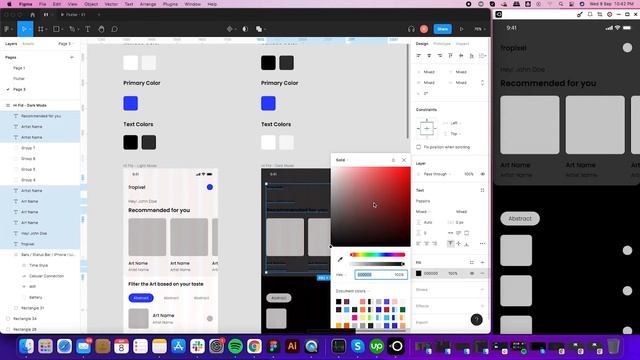Select the Comment tool
The image size is (640, 360).
click(115, 29)
